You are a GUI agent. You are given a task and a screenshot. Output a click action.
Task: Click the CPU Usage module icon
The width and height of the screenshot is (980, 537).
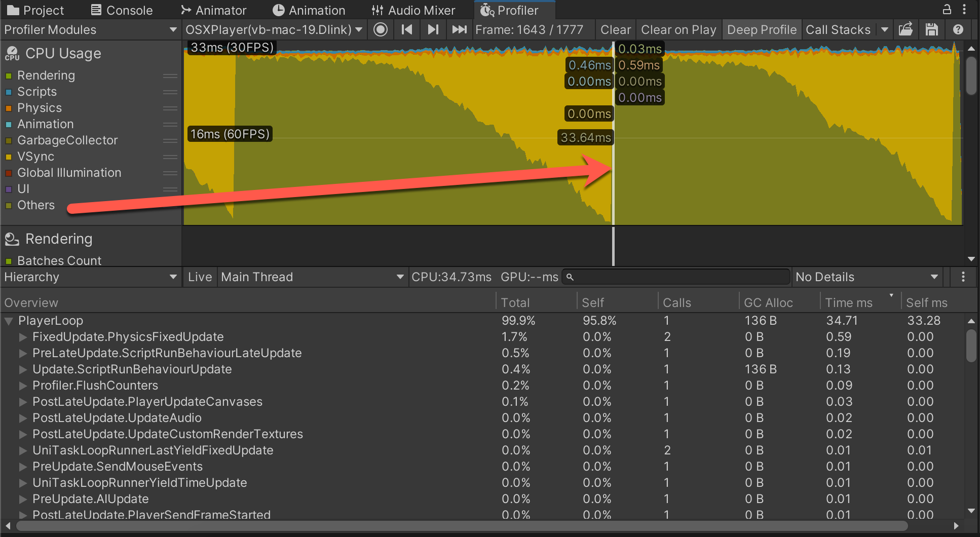pos(12,53)
